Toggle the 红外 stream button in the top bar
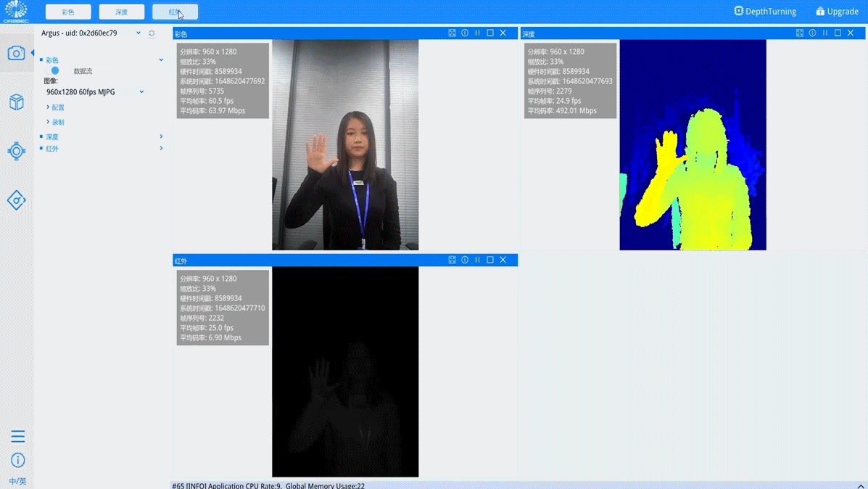 [175, 12]
